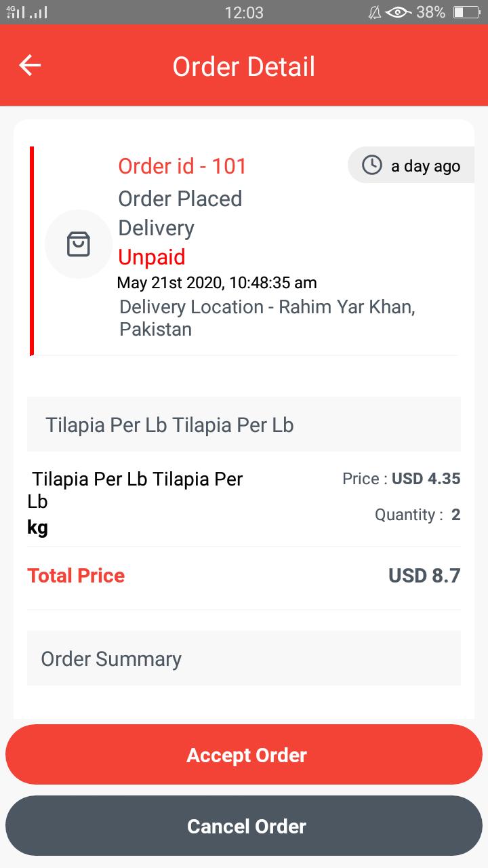Tap the a day ago time badge
The width and height of the screenshot is (488, 868).
point(411,165)
